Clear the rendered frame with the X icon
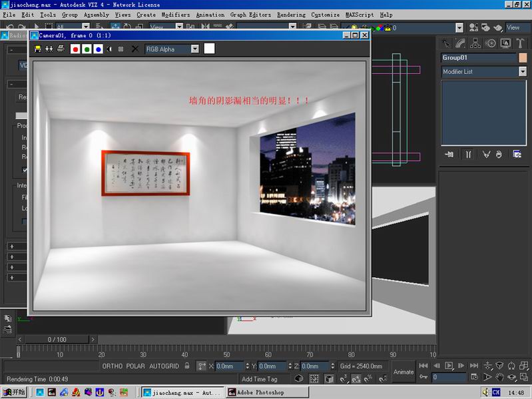532x399 pixels. 134,49
